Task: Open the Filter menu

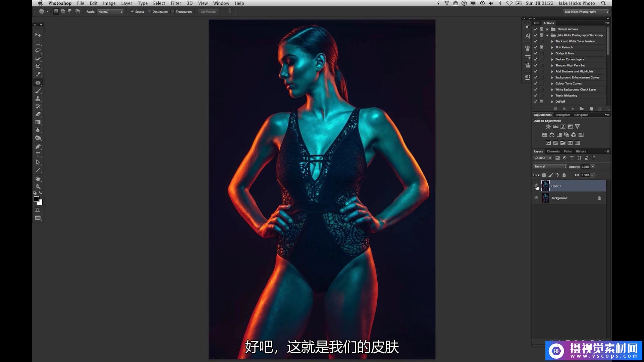Action: click(x=176, y=3)
